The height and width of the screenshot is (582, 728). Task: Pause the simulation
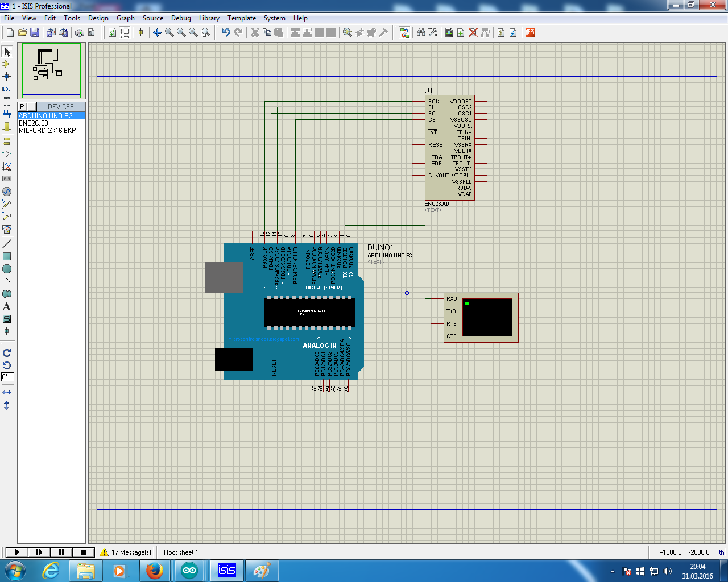61,552
